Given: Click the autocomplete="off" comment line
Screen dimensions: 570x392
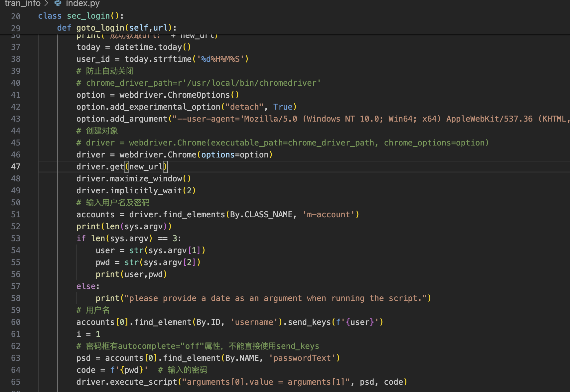Looking at the screenshot, I should (x=198, y=346).
